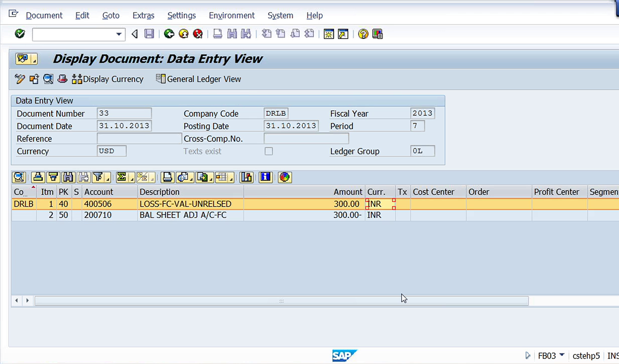Open the Document menu

tap(44, 16)
